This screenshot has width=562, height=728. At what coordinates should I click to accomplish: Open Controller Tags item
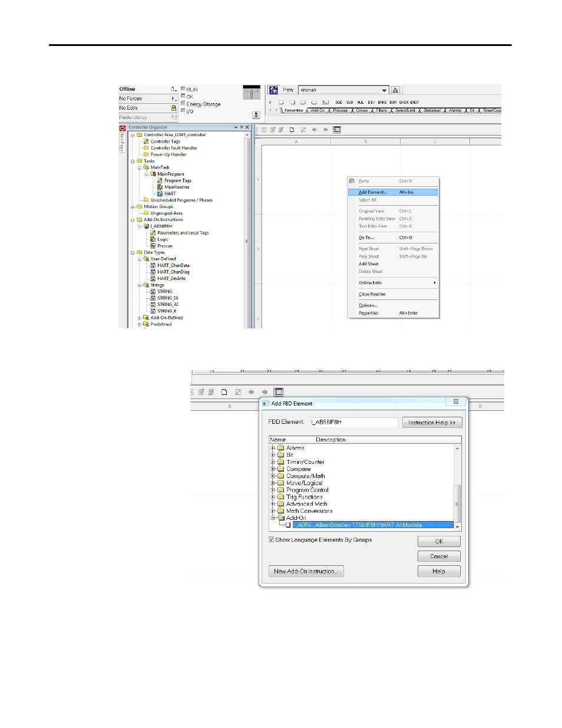coord(165,141)
